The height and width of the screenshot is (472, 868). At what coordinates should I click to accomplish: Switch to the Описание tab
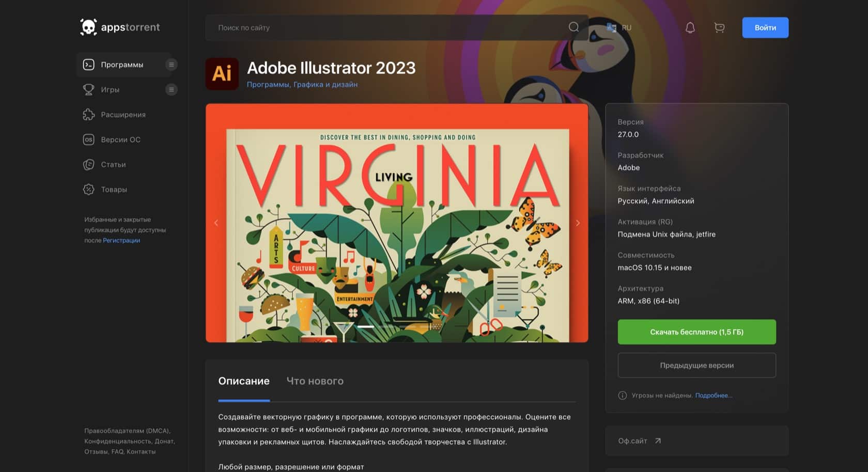244,381
